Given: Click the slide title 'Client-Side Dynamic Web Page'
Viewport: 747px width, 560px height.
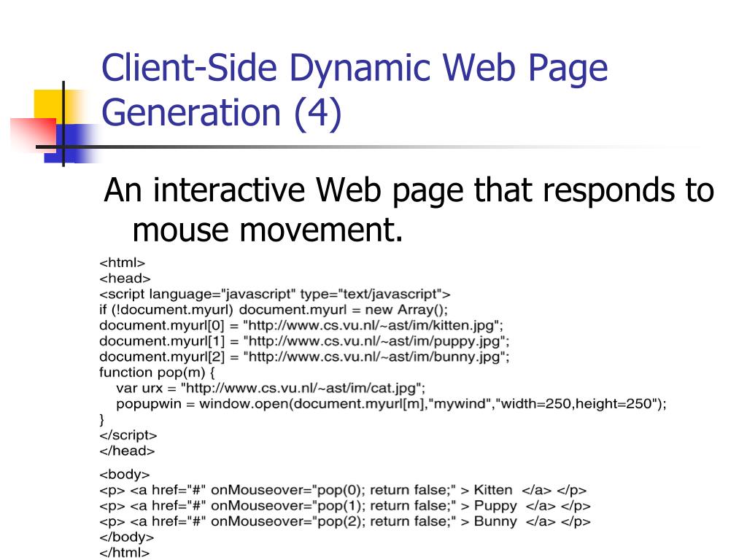Looking at the screenshot, I should (x=355, y=69).
